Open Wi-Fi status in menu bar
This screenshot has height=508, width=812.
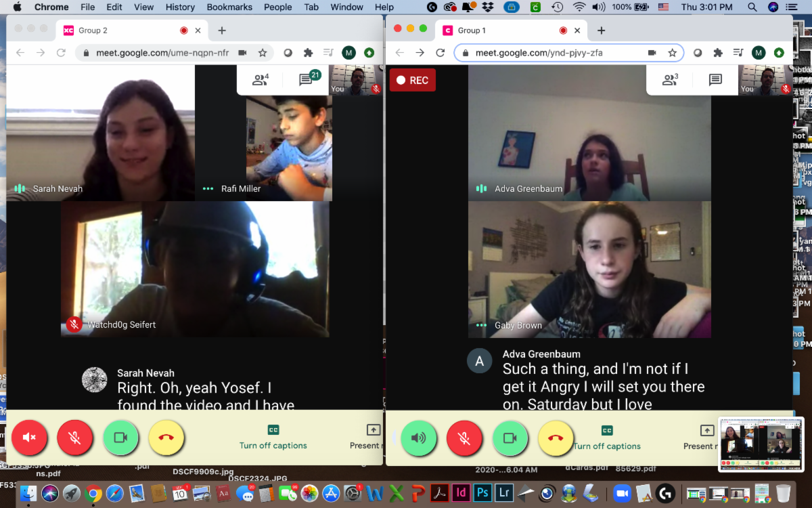tap(579, 7)
